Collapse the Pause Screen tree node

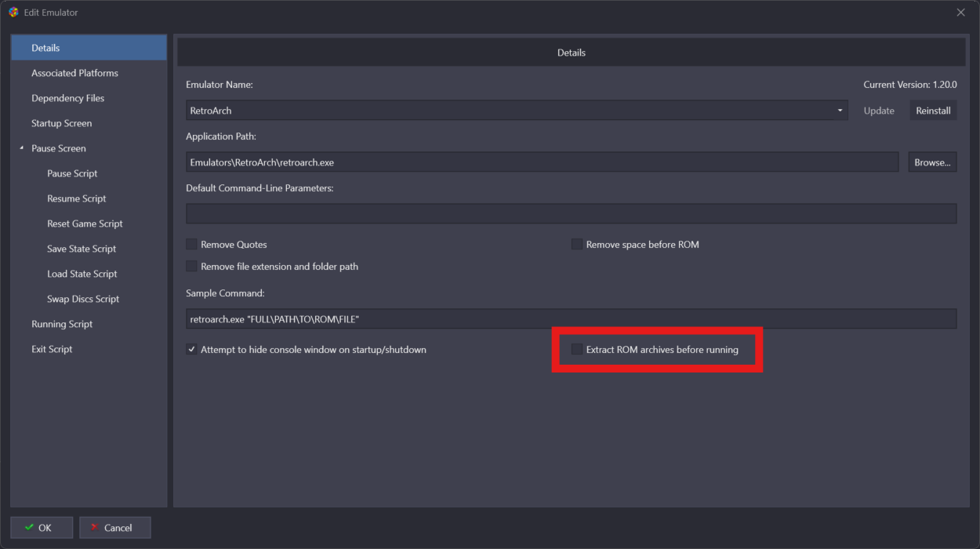coord(22,148)
